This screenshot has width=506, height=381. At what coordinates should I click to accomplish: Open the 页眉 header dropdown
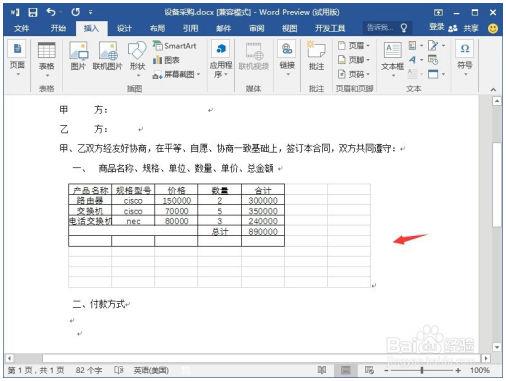point(354,45)
